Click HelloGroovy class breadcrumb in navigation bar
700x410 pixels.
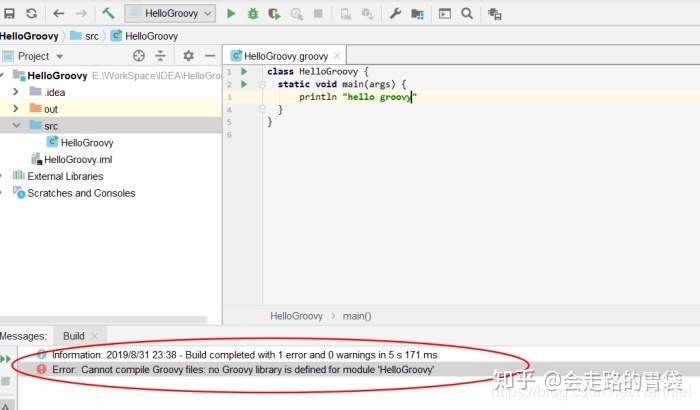point(144,36)
